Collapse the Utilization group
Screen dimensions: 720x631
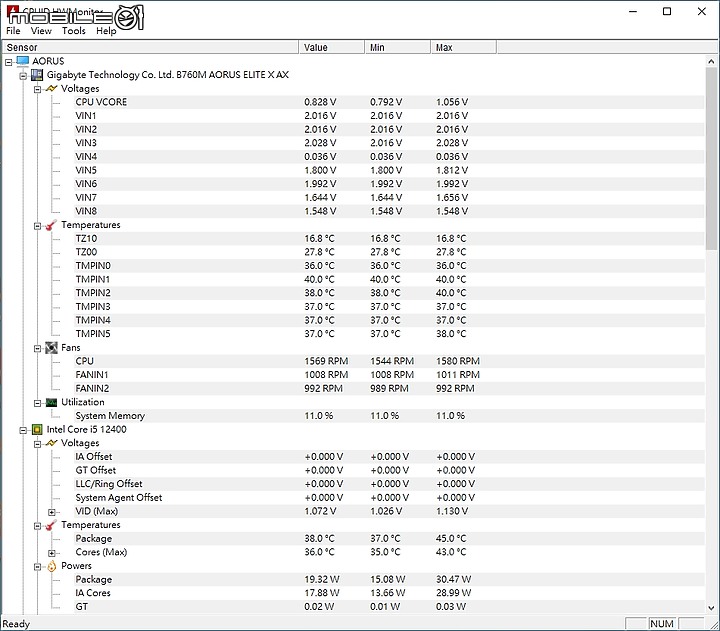coord(38,403)
